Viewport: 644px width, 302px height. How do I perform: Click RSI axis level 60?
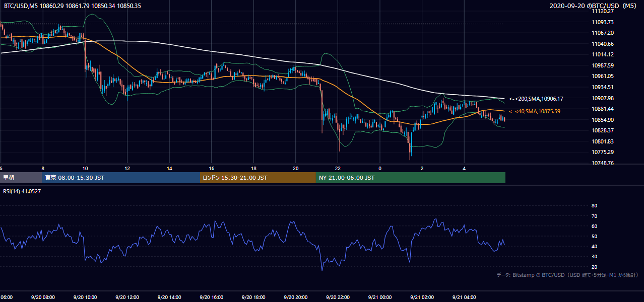(595, 226)
